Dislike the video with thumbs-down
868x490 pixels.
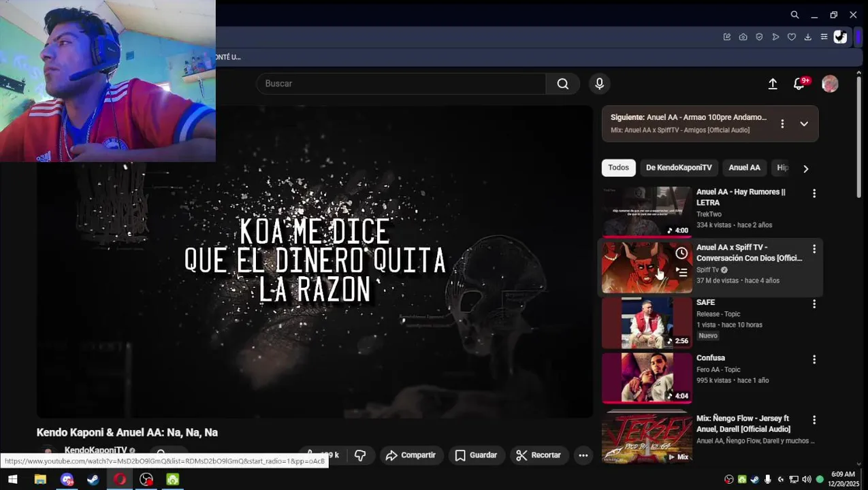tap(360, 455)
